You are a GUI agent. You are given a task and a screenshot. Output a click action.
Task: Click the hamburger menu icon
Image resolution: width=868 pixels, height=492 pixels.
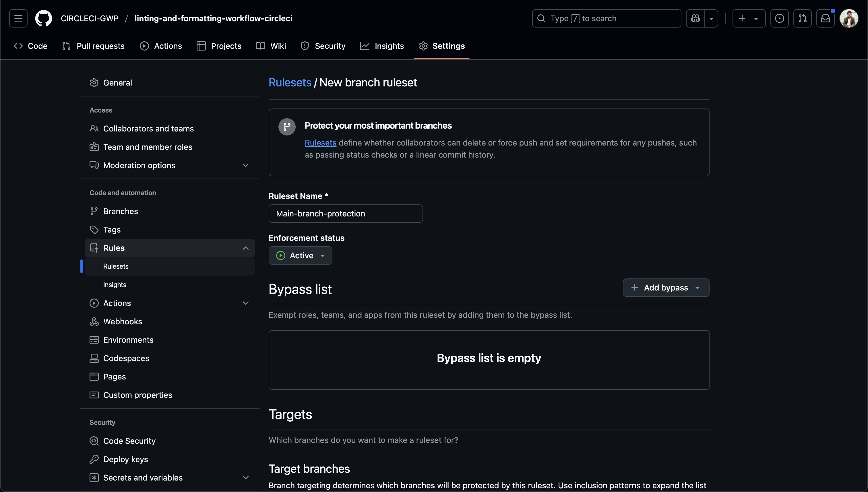18,18
